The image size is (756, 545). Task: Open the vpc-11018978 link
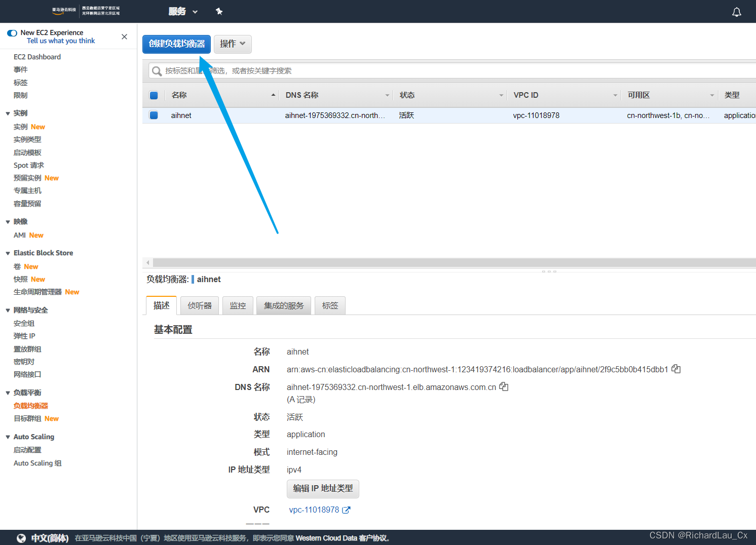314,510
